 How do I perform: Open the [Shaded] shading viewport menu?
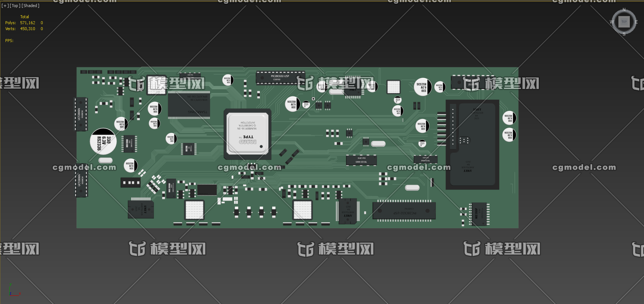coord(30,6)
